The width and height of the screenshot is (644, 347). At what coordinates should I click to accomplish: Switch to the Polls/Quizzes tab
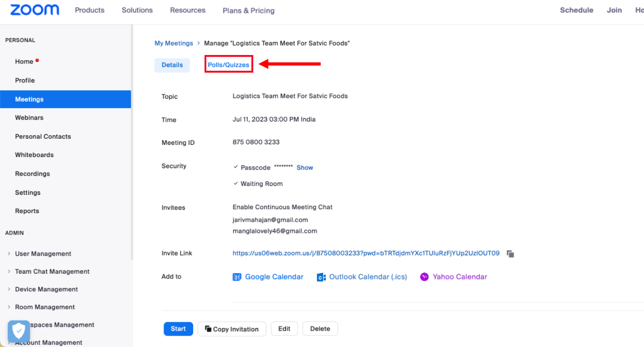[228, 65]
